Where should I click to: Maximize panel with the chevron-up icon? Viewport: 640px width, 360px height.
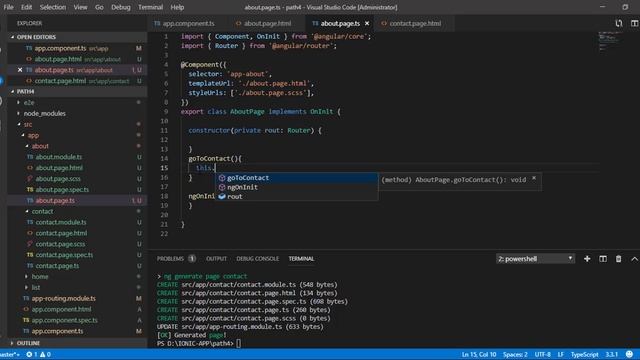pyautogui.click(x=634, y=259)
